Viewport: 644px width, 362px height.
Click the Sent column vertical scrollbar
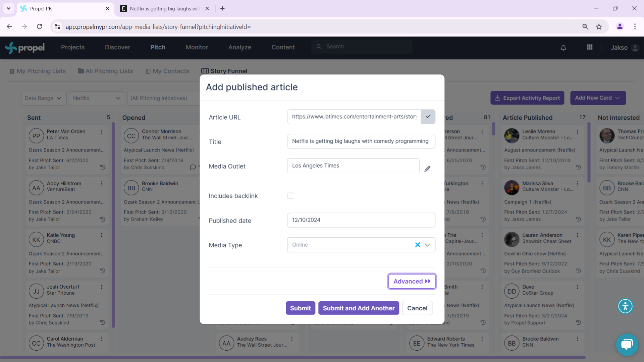(x=113, y=225)
